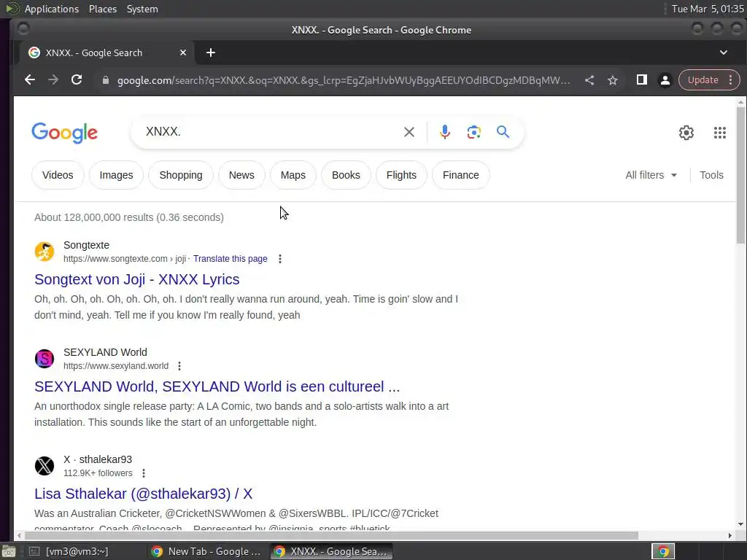
Task: Click the Songtexte site favicon
Action: tap(44, 252)
